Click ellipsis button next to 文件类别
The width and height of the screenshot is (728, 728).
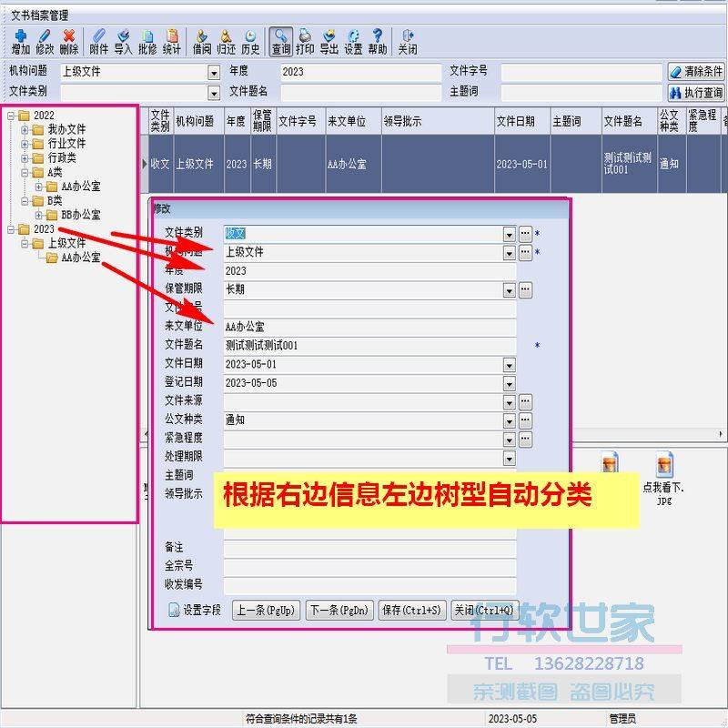click(525, 234)
